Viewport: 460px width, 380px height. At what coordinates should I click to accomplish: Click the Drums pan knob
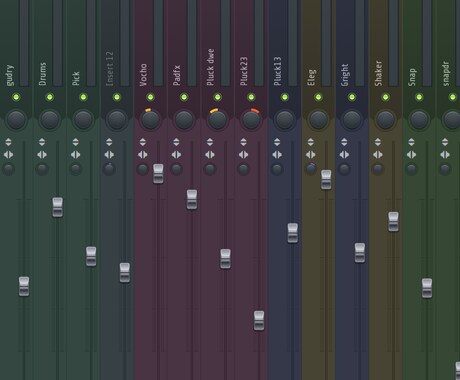pyautogui.click(x=50, y=120)
